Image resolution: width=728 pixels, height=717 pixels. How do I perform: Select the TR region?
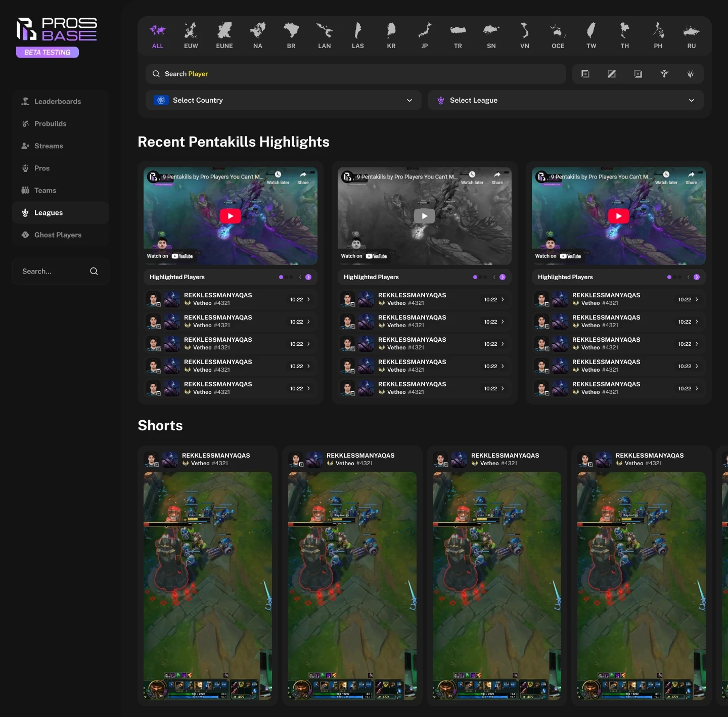pyautogui.click(x=458, y=36)
